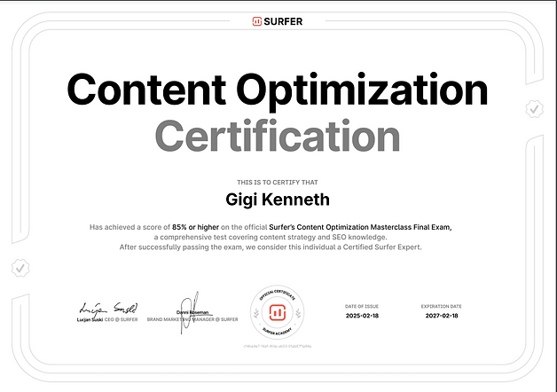Screen dimensions: 557x392
Task: Select the recipient name Gigi Kenneth
Action: [278, 200]
